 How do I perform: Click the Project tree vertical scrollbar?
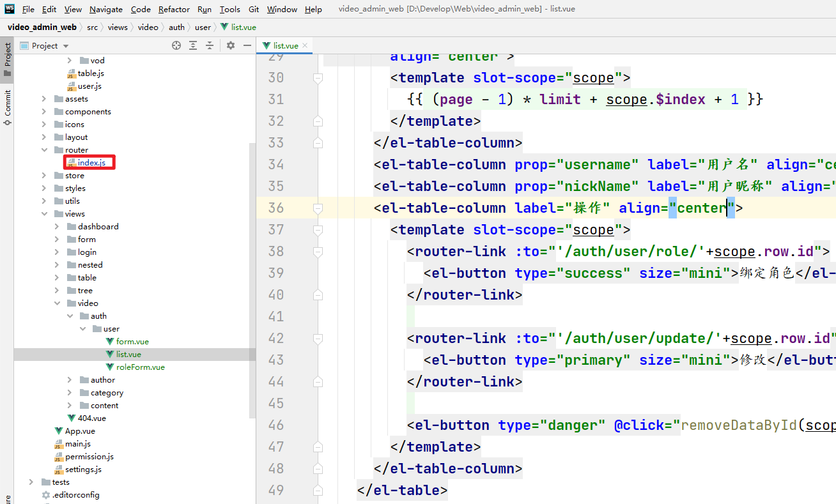[x=252, y=280]
